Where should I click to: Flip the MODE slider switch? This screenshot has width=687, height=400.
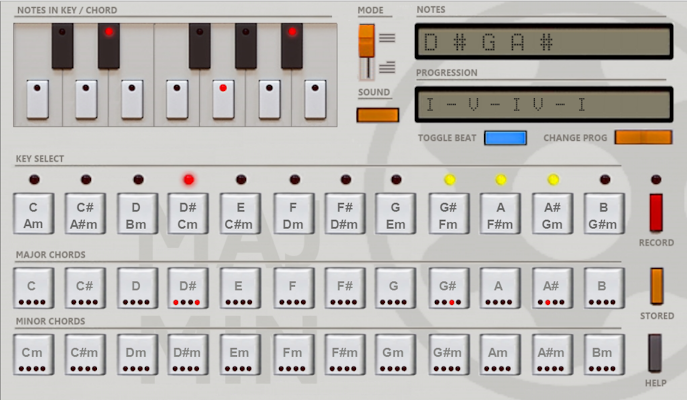(367, 52)
